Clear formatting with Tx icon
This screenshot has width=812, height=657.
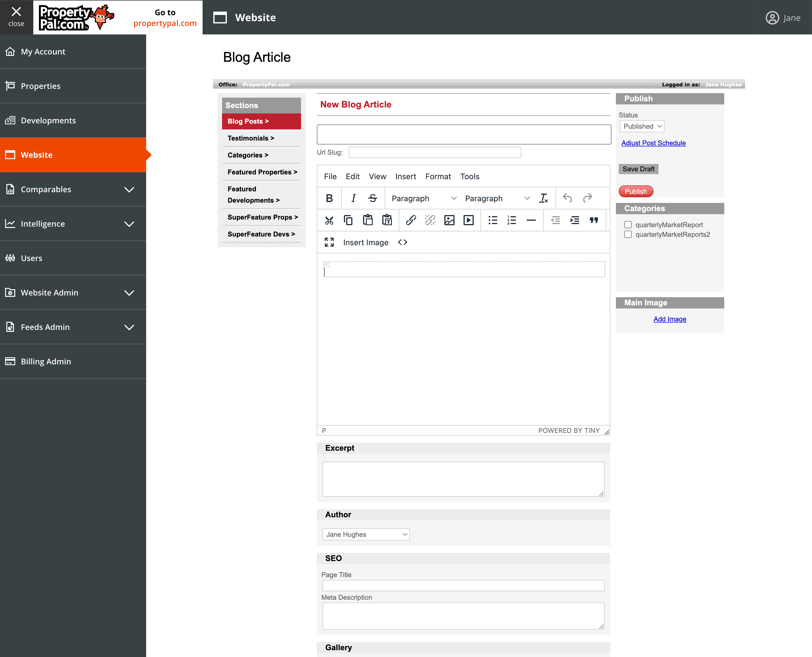tap(544, 198)
